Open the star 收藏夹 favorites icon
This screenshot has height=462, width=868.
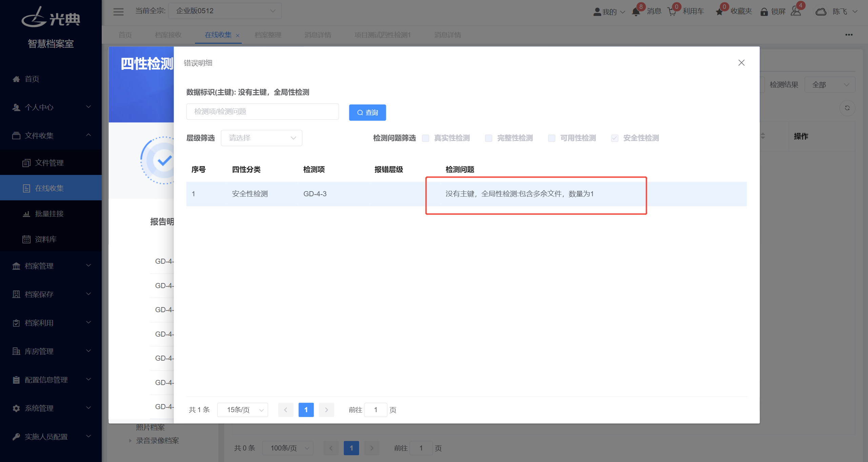[x=719, y=12]
